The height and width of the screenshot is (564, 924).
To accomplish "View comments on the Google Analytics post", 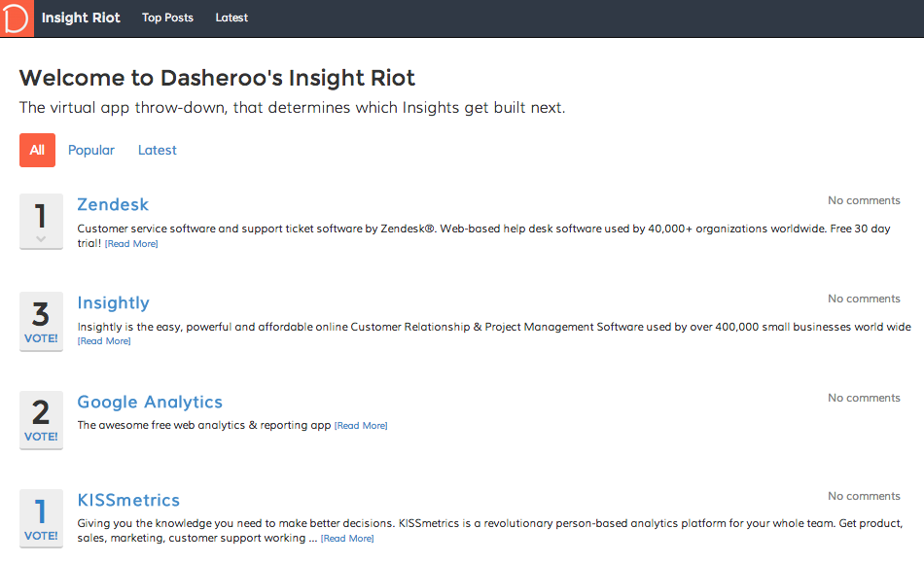I will tap(864, 398).
